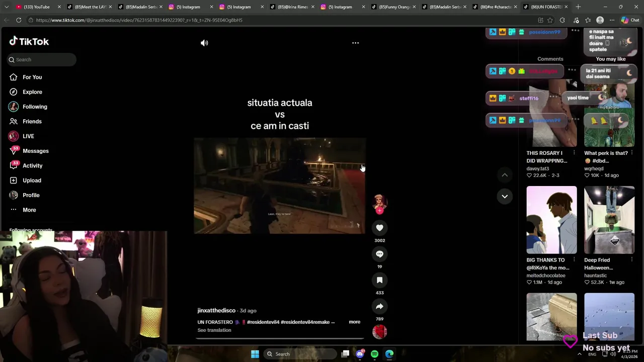Open the Friends section
The width and height of the screenshot is (644, 362).
point(32,121)
